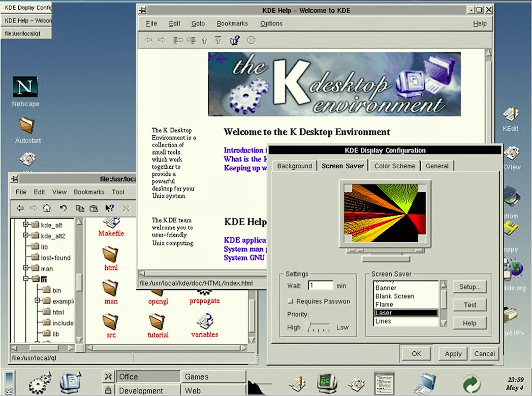The width and height of the screenshot is (532, 396).
Task: Activate the What's This arrow icon in file manager
Action: pyautogui.click(x=109, y=208)
